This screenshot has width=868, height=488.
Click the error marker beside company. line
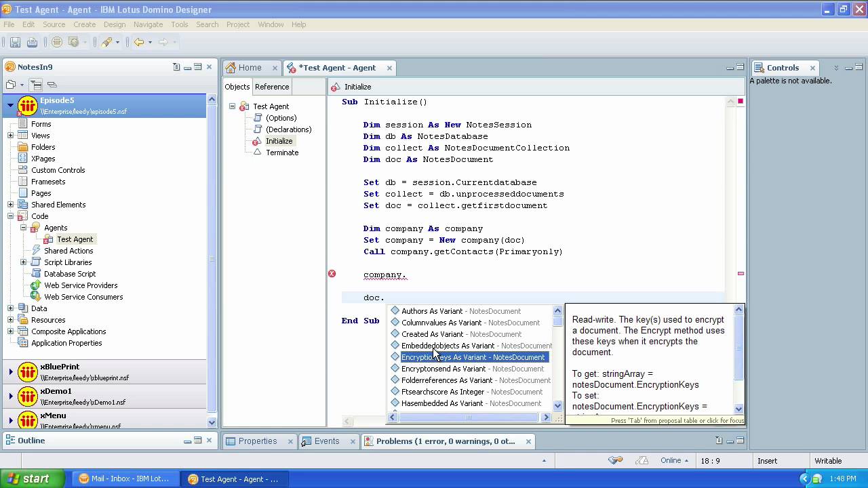tap(332, 274)
